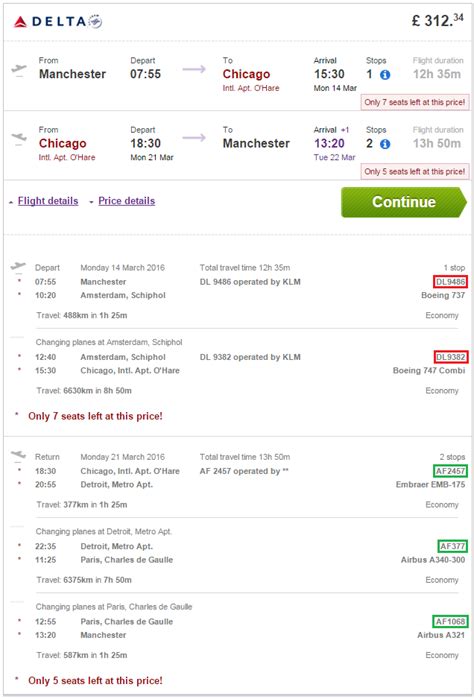Select flight number DL9486 box
The image size is (474, 699).
(450, 282)
